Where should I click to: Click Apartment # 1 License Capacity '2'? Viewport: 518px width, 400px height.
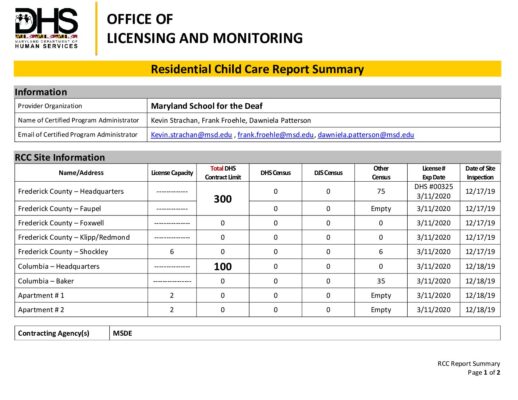172,295
